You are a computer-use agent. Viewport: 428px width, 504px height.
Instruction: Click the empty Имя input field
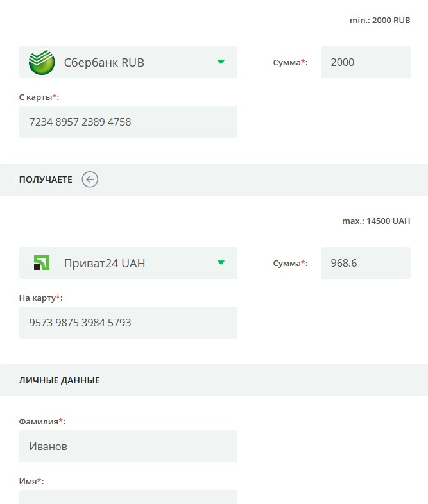128,497
